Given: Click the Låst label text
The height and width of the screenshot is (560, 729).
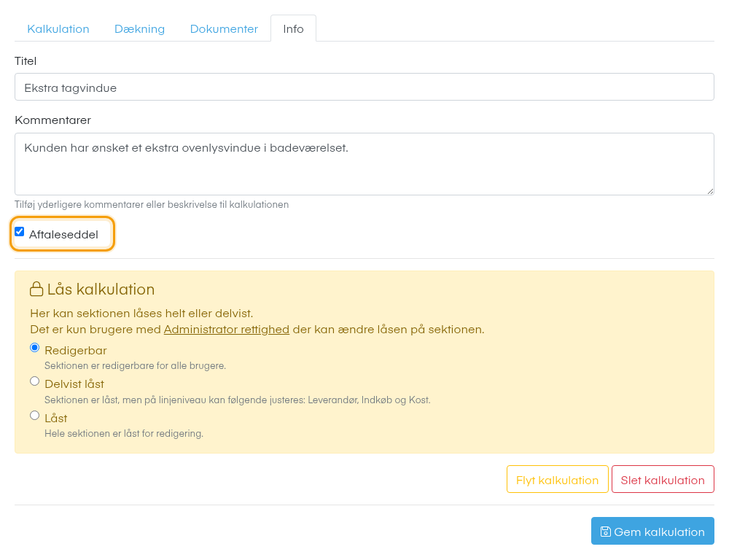Looking at the screenshot, I should 56,418.
